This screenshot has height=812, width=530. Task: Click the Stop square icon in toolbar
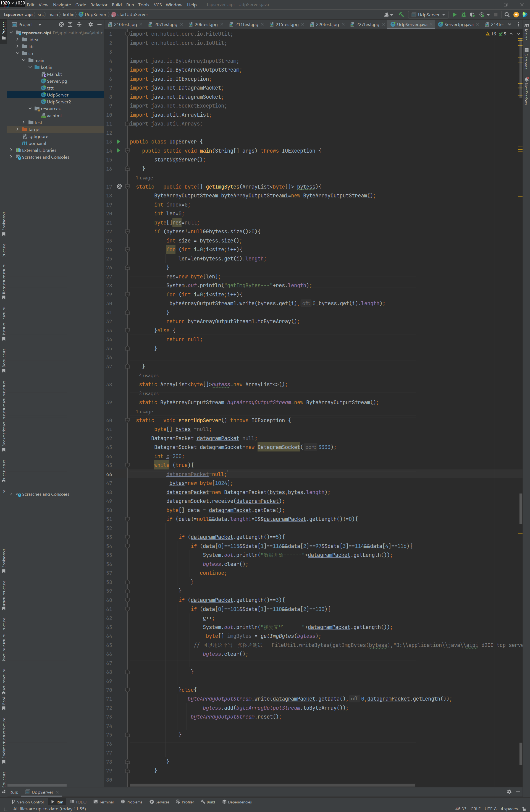tap(495, 15)
